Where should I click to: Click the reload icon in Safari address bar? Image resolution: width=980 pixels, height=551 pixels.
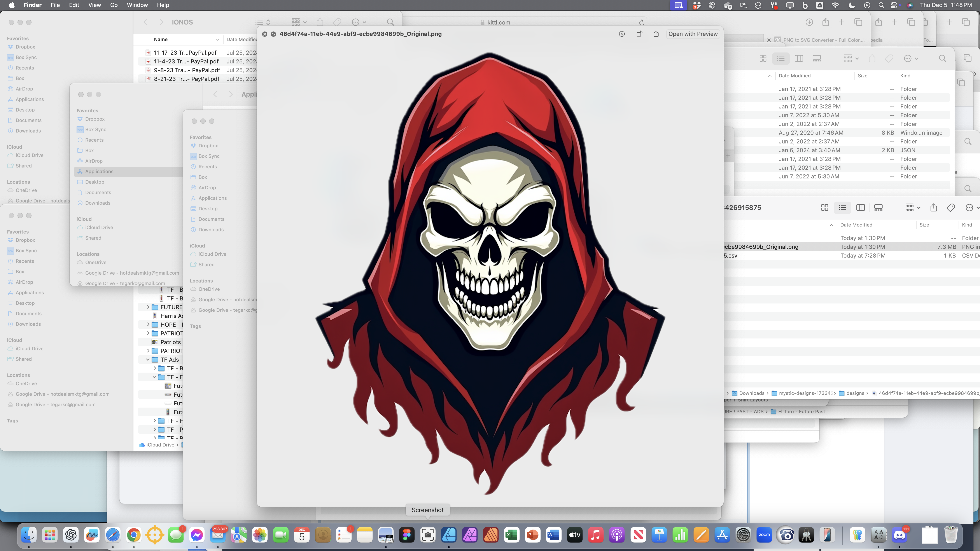641,23
